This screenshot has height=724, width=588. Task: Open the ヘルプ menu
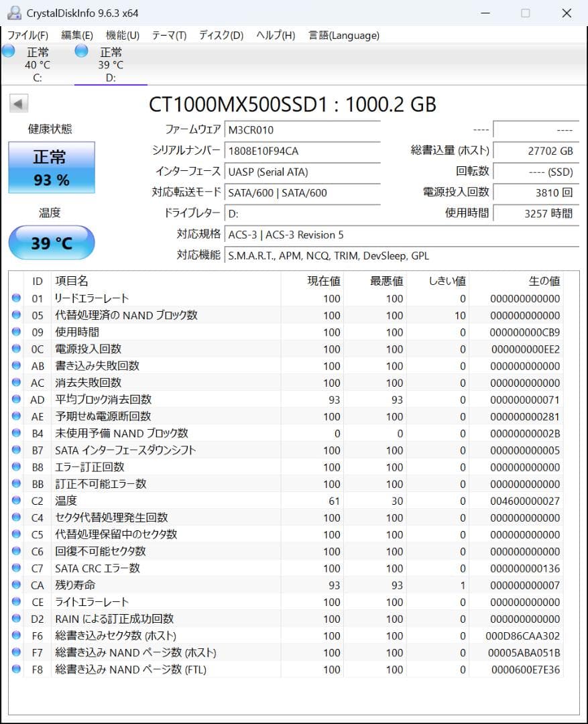[x=275, y=36]
